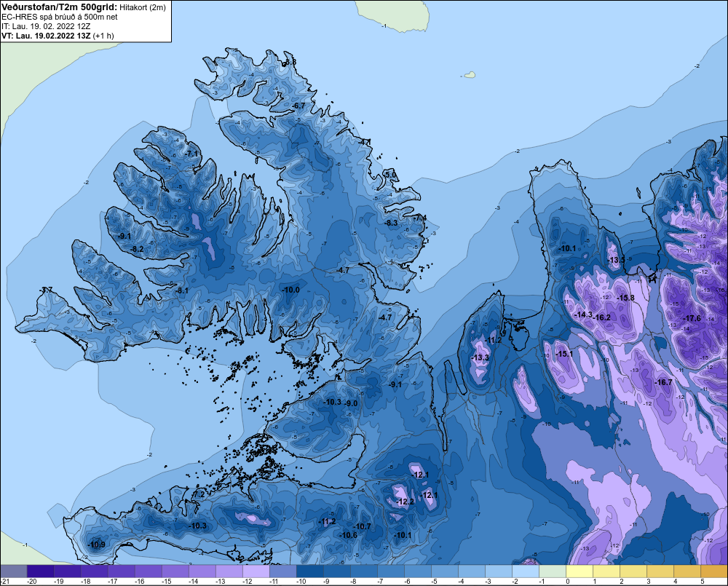The height and width of the screenshot is (586, 728).
Task: Click the -2 legend scale label
Action: (x=516, y=582)
